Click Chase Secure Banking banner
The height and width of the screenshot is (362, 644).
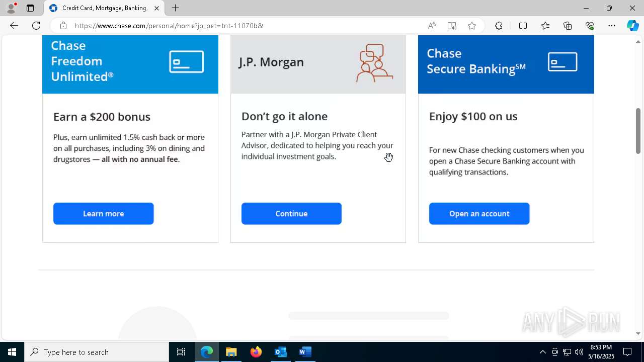pos(506,64)
